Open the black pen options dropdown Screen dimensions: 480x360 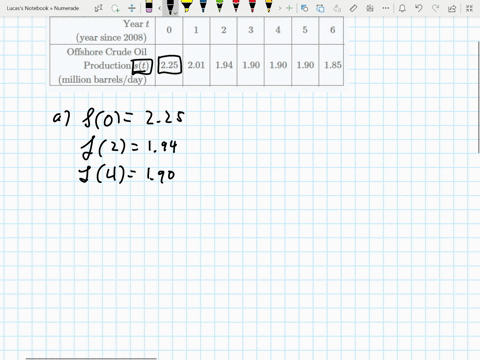click(175, 13)
